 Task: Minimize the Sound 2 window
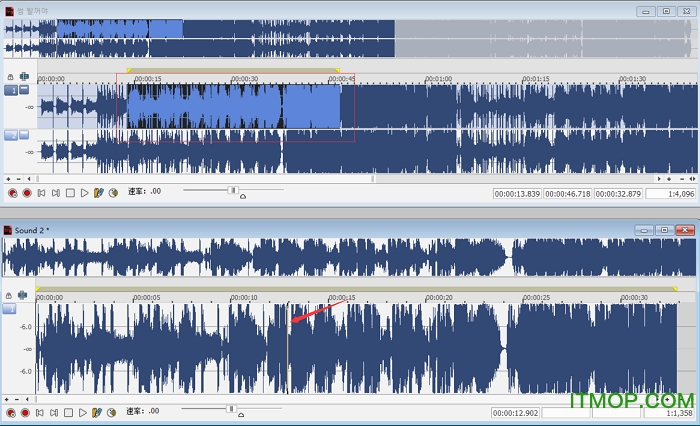click(x=644, y=230)
